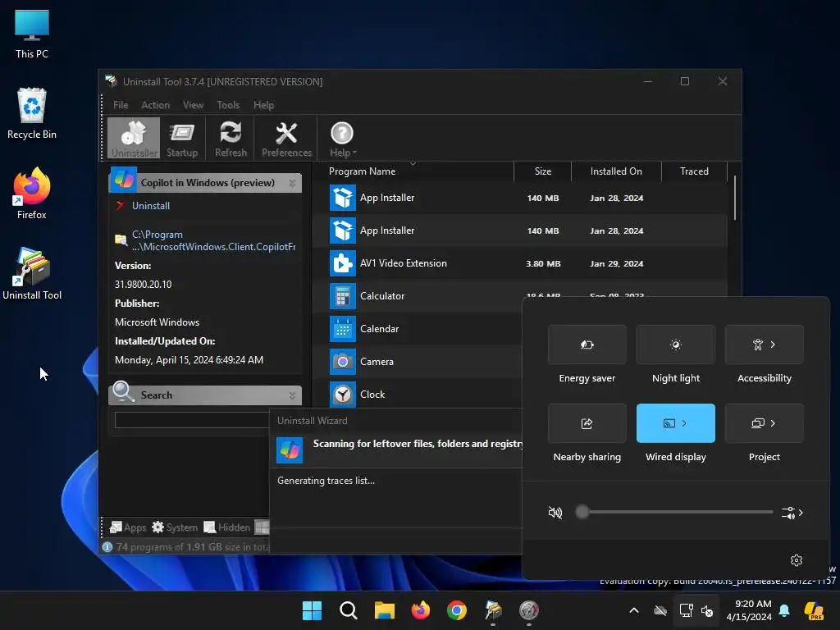Viewport: 840px width, 630px height.
Task: Collapse the Search panel header
Action: 292,395
